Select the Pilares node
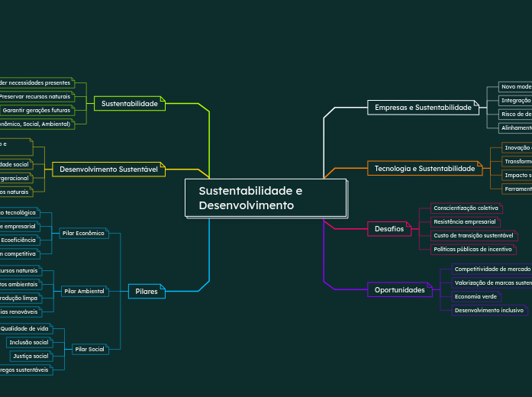 [147, 292]
